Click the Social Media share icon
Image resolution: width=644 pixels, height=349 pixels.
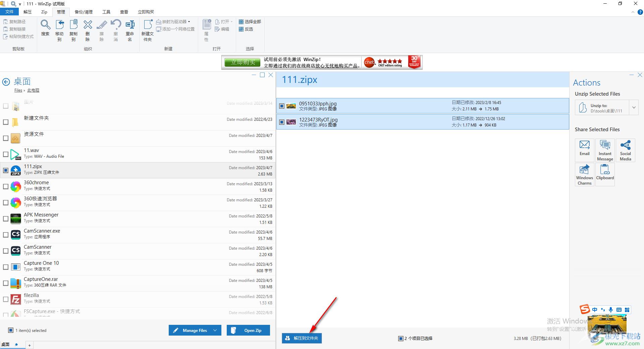point(626,150)
